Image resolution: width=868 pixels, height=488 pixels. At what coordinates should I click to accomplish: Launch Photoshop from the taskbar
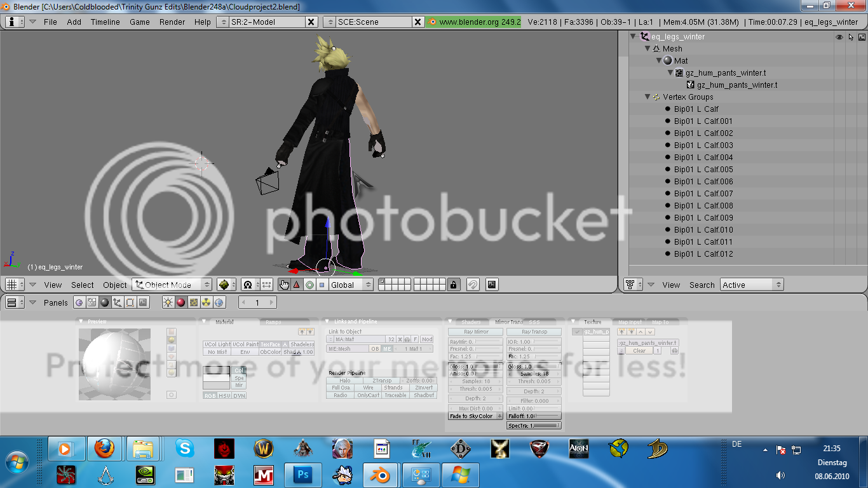[x=302, y=475]
